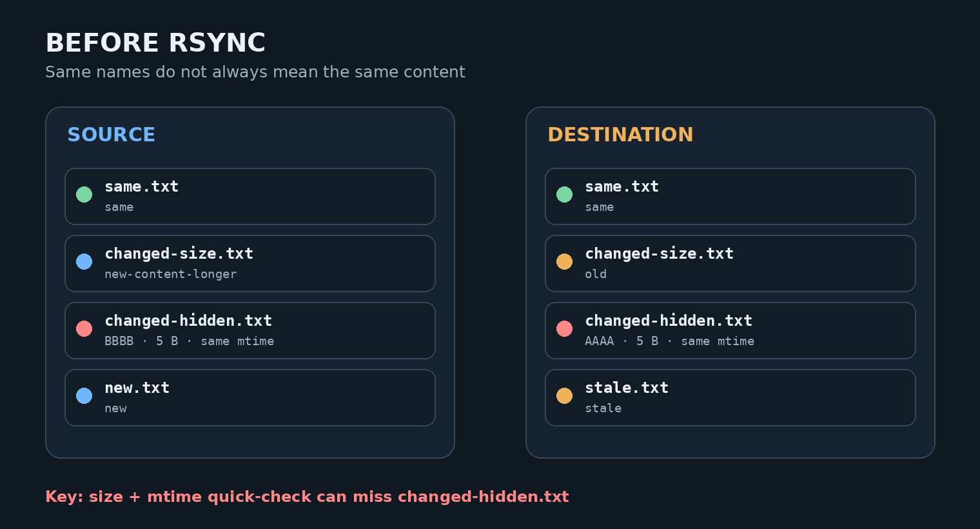Screen dimensions: 980x529
Task: Click the DESTINATION panel heading
Action: 620,135
